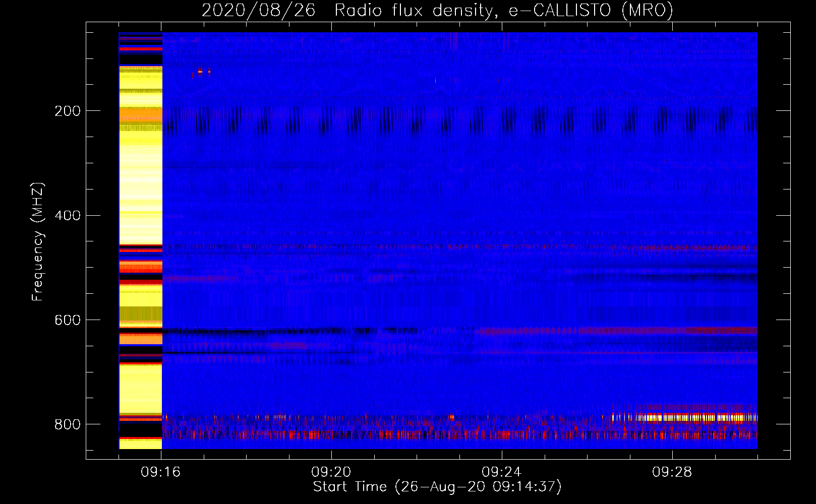Click the 'Frequency (MHZ)' axis label
This screenshot has height=504, width=816.
point(37,242)
